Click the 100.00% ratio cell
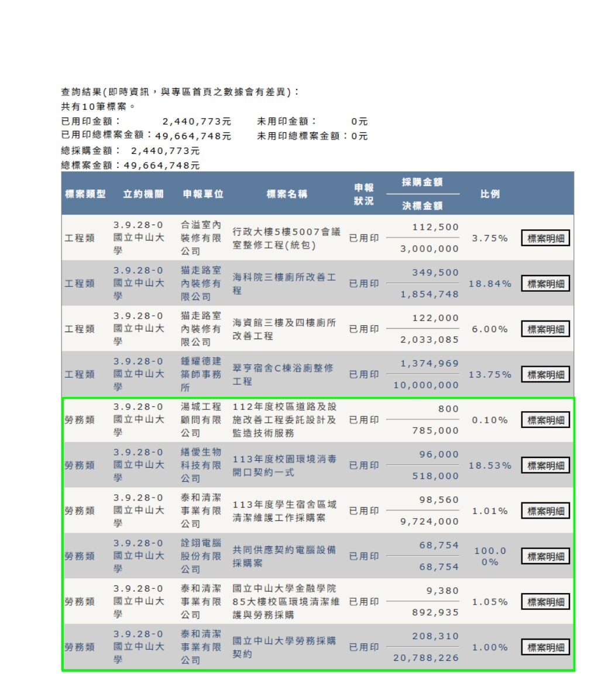The width and height of the screenshot is (615, 700). point(490,556)
